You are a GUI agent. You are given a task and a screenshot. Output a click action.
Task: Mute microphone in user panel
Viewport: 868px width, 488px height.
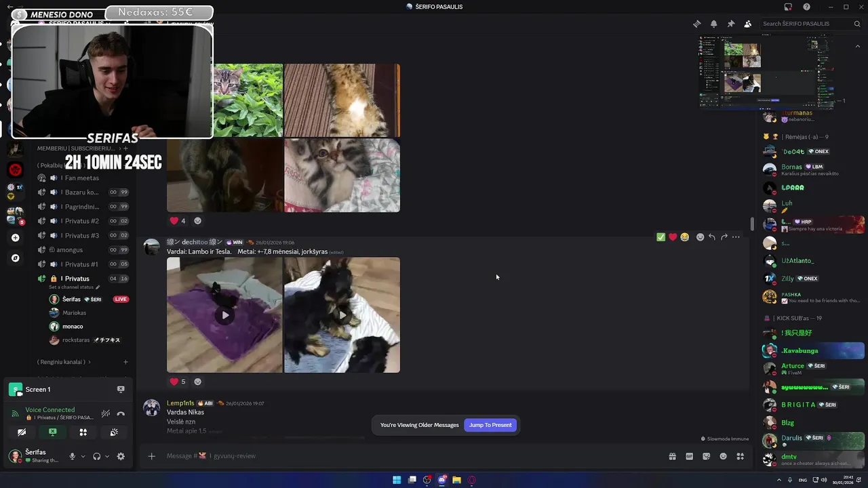[72, 456]
